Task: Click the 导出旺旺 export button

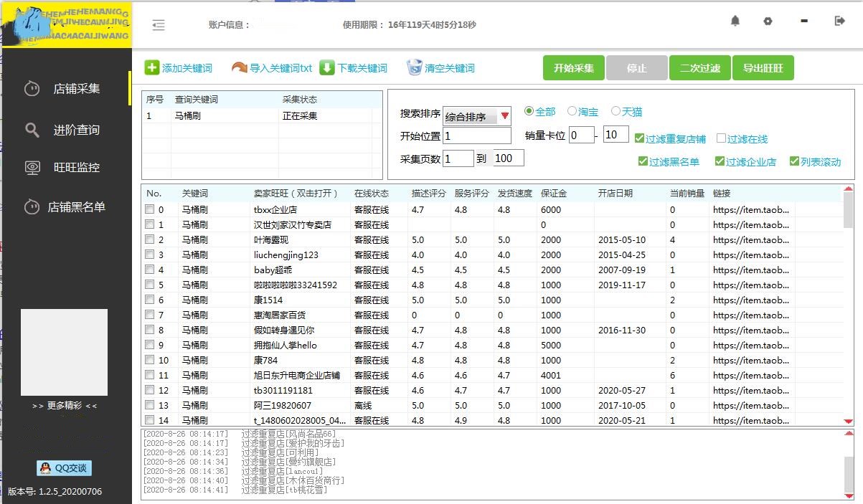Action: 763,67
